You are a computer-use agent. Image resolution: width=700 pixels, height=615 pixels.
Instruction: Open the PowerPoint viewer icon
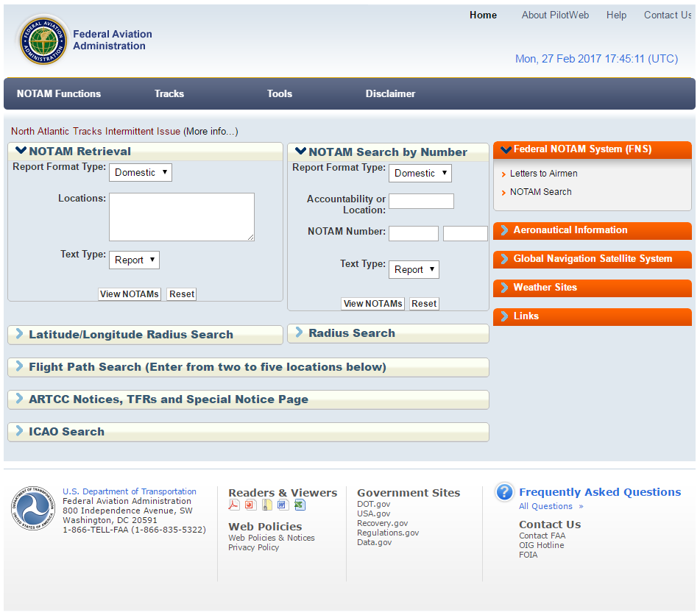point(250,505)
